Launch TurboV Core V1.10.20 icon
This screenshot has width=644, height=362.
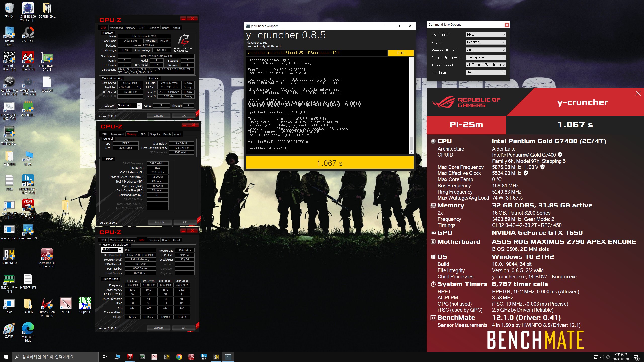pos(47,307)
